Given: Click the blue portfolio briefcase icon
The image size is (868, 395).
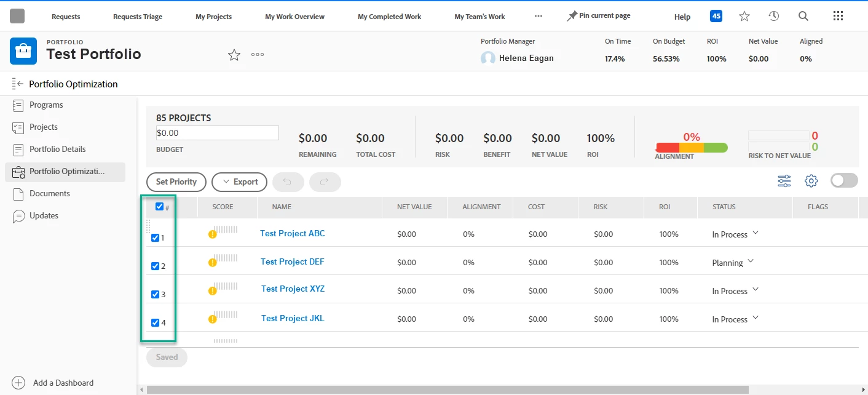Looking at the screenshot, I should tap(23, 50).
